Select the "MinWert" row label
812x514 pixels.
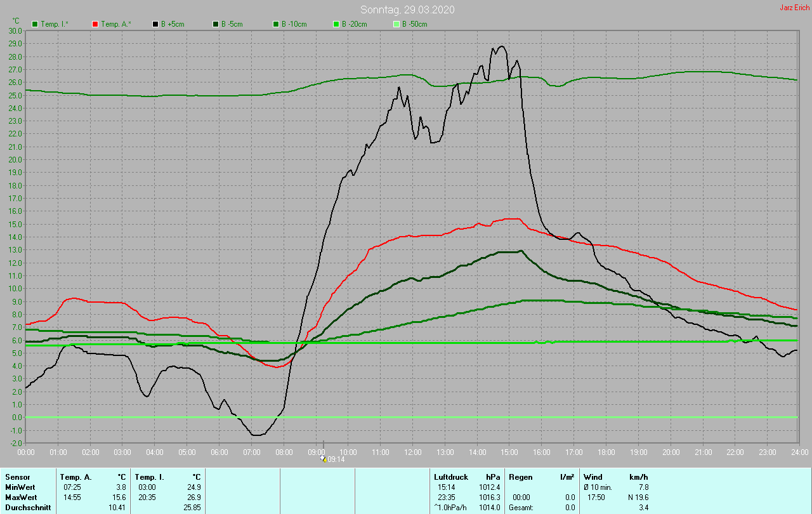20,487
